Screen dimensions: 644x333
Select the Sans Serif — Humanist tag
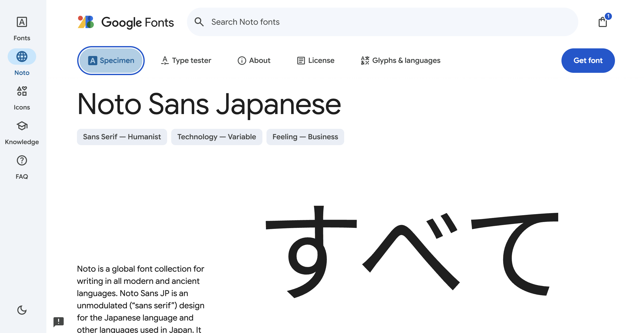point(122,137)
